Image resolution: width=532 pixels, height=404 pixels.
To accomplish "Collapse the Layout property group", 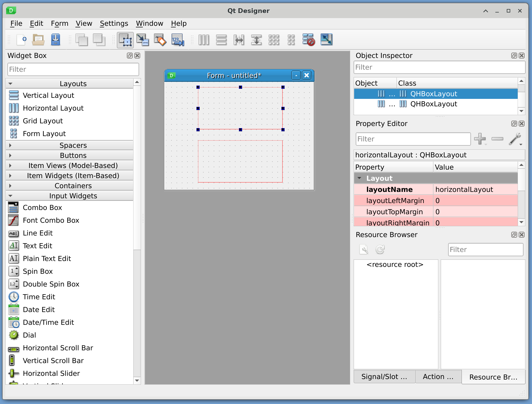I will click(359, 178).
